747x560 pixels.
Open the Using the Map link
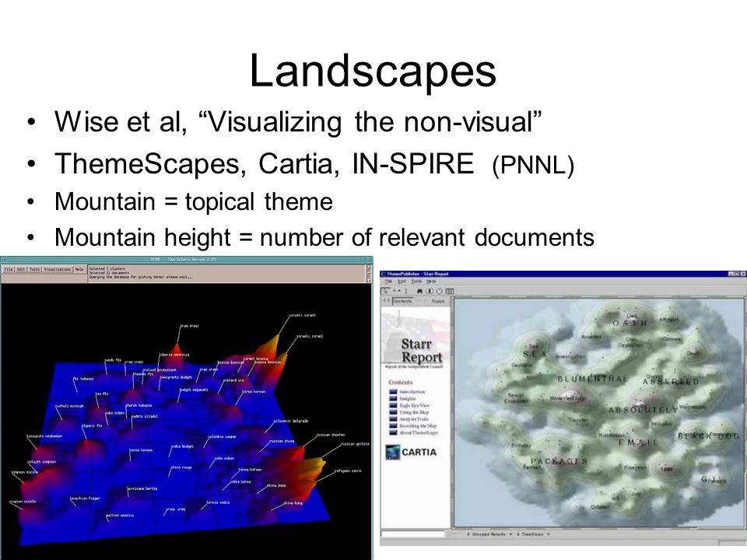(x=414, y=412)
